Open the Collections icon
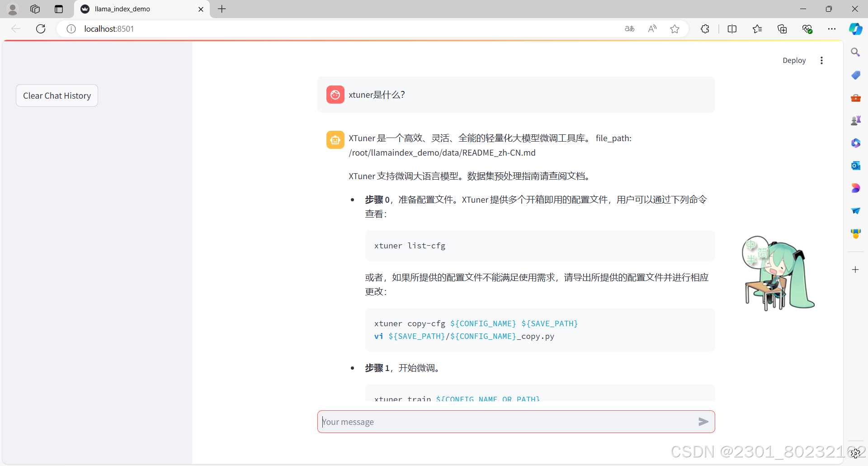This screenshot has height=466, width=868. click(782, 29)
